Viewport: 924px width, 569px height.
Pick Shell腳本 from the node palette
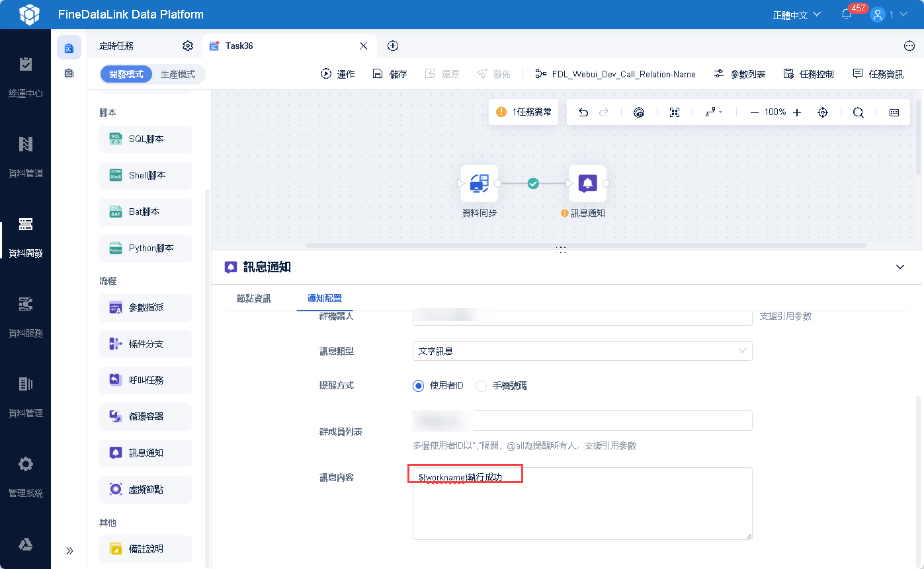pyautogui.click(x=146, y=176)
